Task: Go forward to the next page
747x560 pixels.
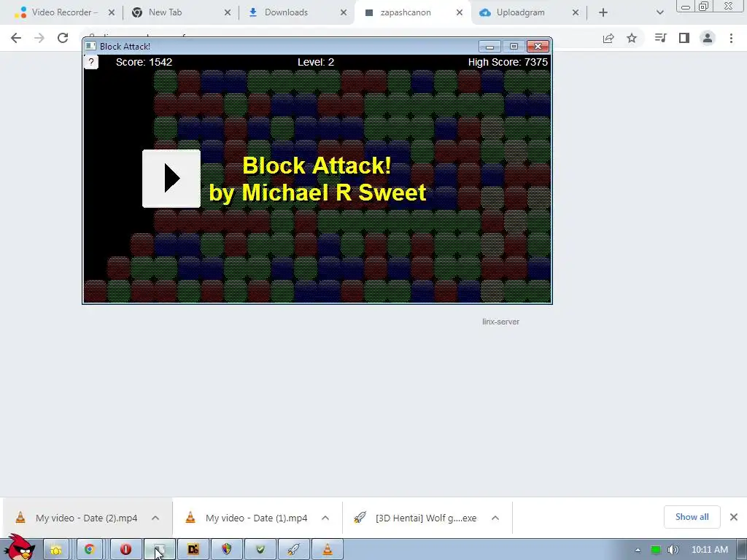Action: [39, 38]
